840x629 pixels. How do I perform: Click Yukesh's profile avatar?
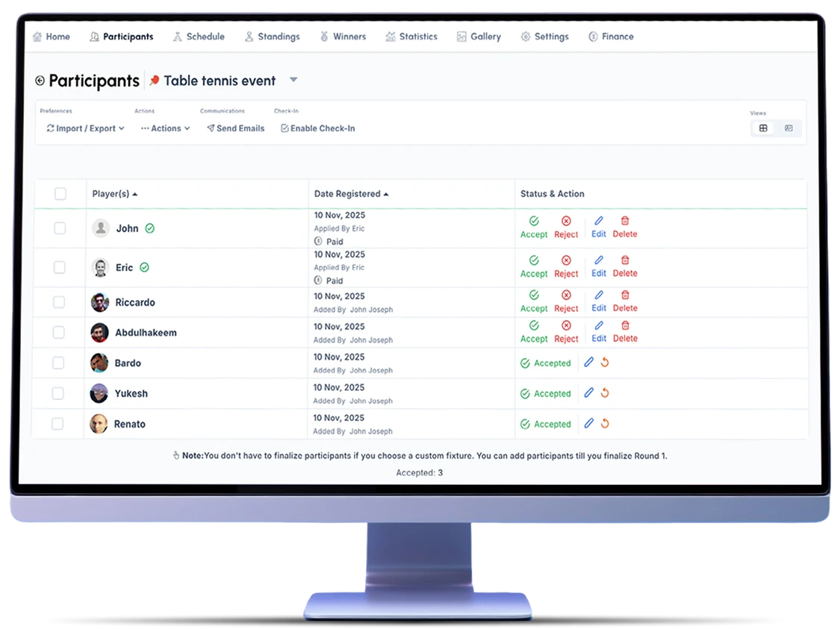pos(99,393)
